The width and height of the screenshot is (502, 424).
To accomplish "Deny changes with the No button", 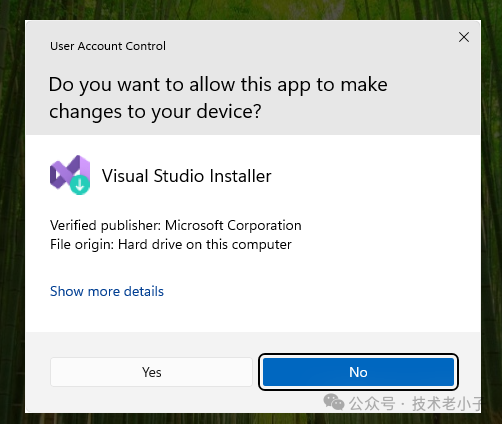I will tap(358, 372).
